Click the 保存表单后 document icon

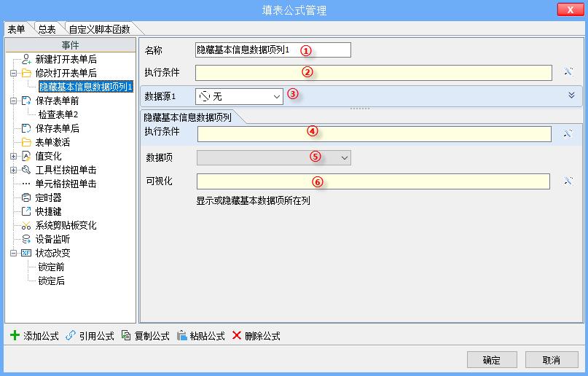point(26,128)
